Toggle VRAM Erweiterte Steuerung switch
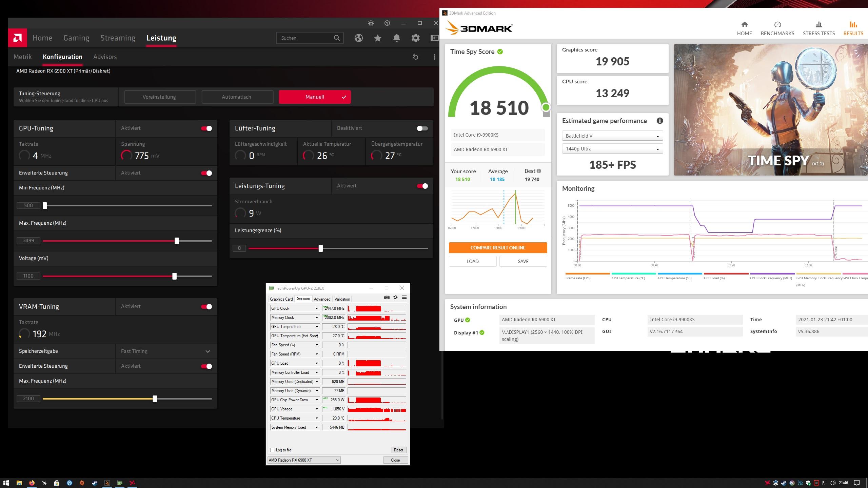The width and height of the screenshot is (868, 488). pos(206,366)
